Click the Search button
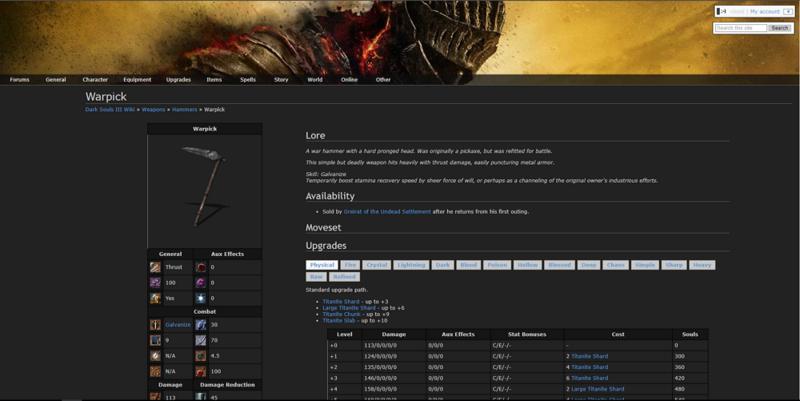This screenshot has width=800, height=401. (780, 28)
